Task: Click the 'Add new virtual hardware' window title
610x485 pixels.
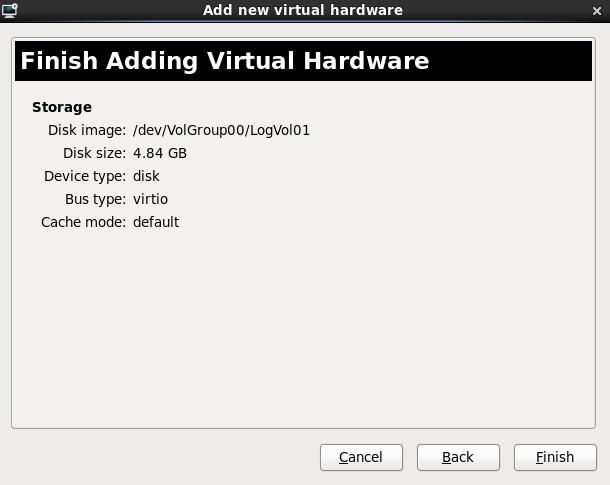Action: (x=303, y=10)
